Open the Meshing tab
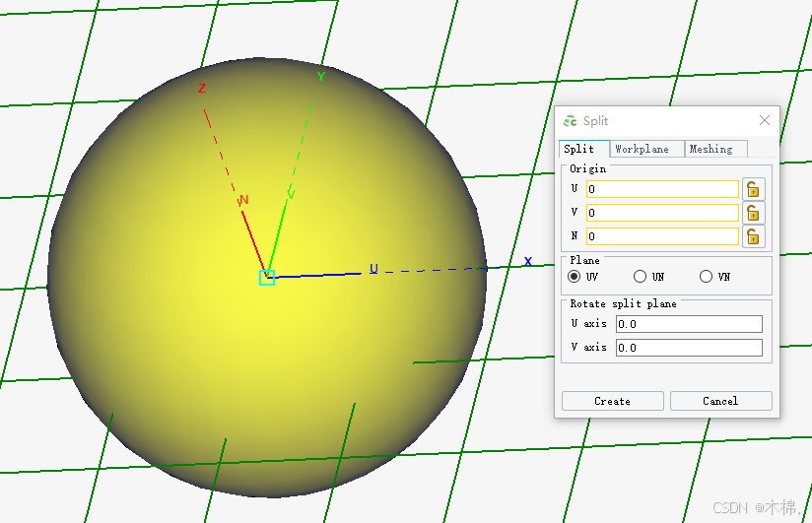Screen dimensions: 812x523 point(715,149)
